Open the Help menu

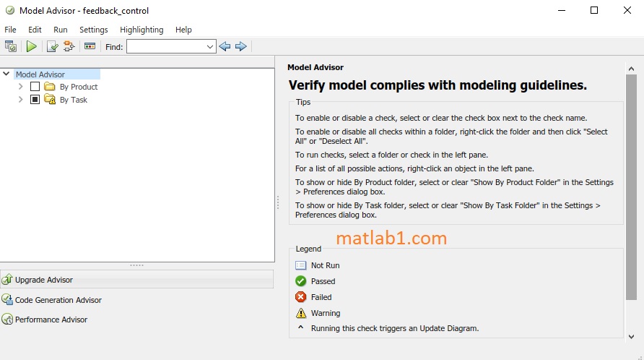pos(183,30)
